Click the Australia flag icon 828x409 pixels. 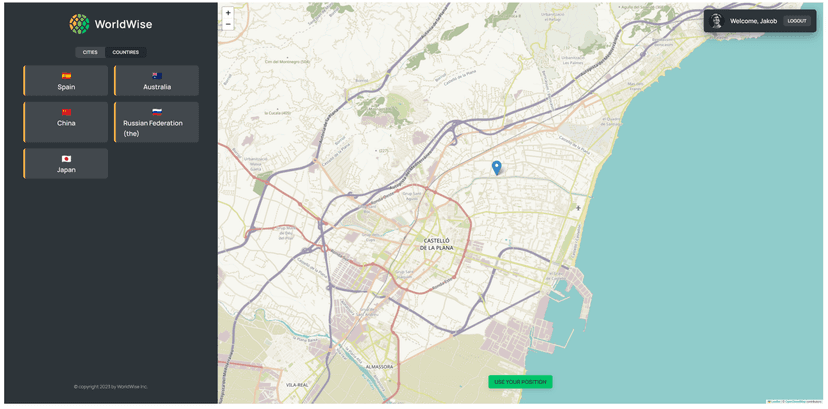tap(157, 76)
